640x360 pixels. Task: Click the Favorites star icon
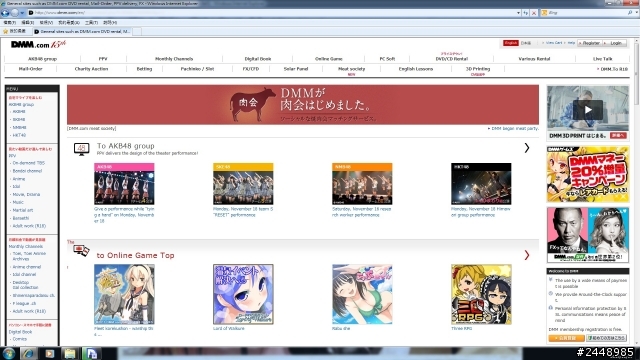pos(5,31)
